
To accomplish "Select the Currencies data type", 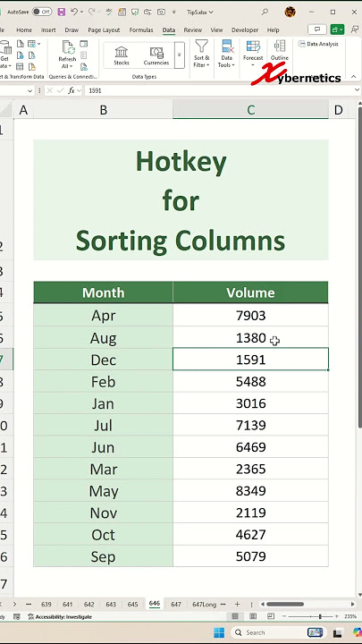I will click(156, 55).
